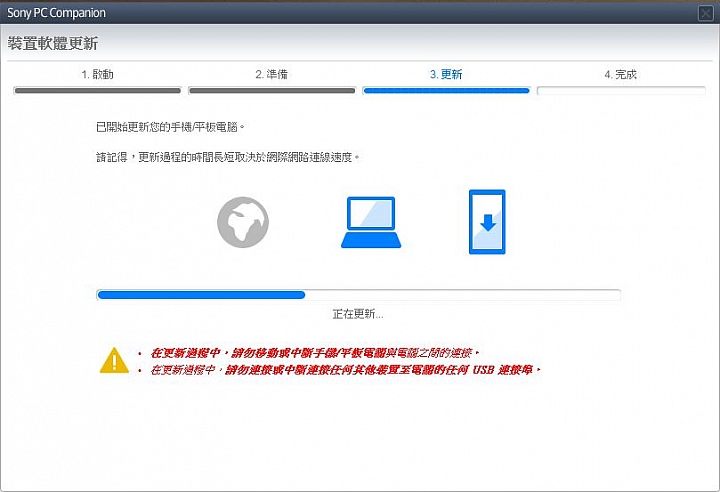Click the phone download arrow icon
Viewport: 720px width, 492px height.
point(487,222)
